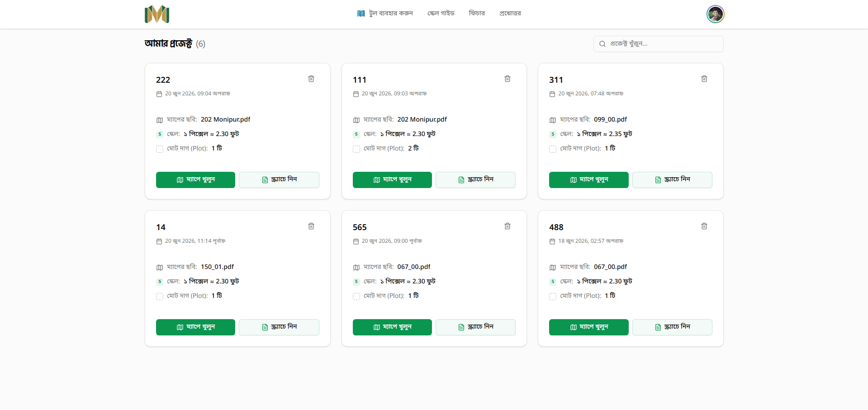The height and width of the screenshot is (410, 868).
Task: Focus the প্রজেক্ট খুঁজুন search field
Action: [658, 44]
